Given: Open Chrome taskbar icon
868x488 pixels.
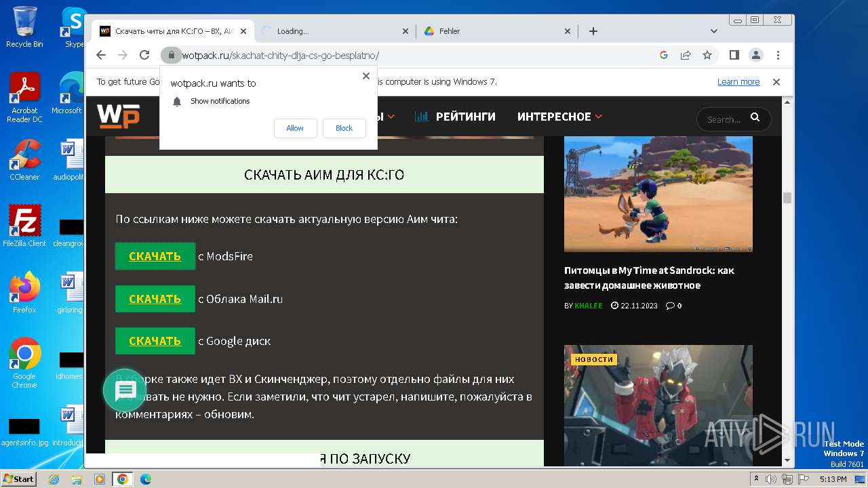Looking at the screenshot, I should tap(123, 479).
